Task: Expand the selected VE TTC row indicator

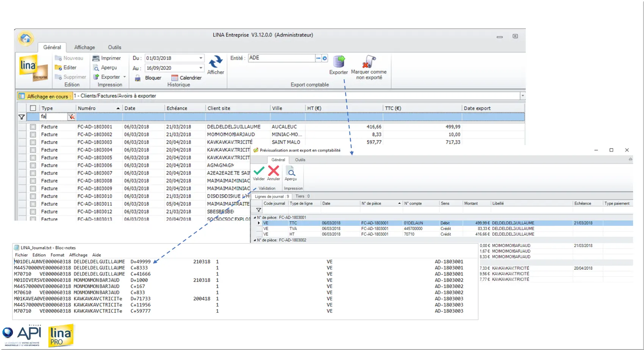Action: 259,223
